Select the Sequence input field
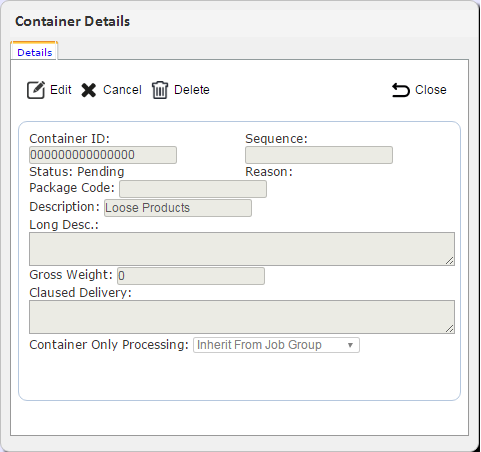The width and height of the screenshot is (481, 452). (x=319, y=155)
